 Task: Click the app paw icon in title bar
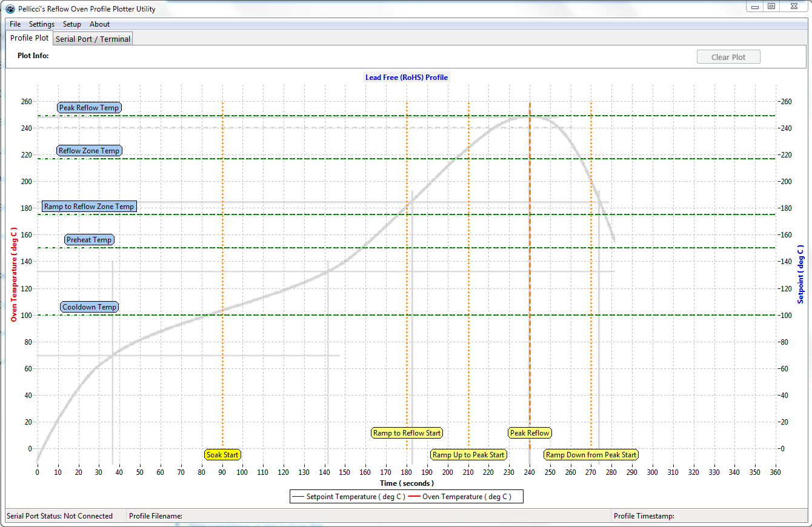(x=10, y=9)
